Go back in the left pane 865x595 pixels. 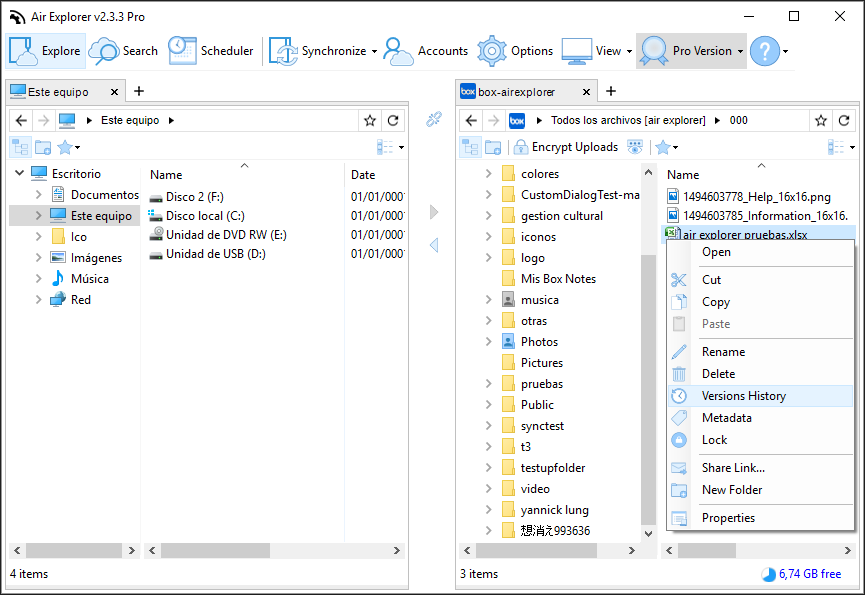(x=21, y=120)
